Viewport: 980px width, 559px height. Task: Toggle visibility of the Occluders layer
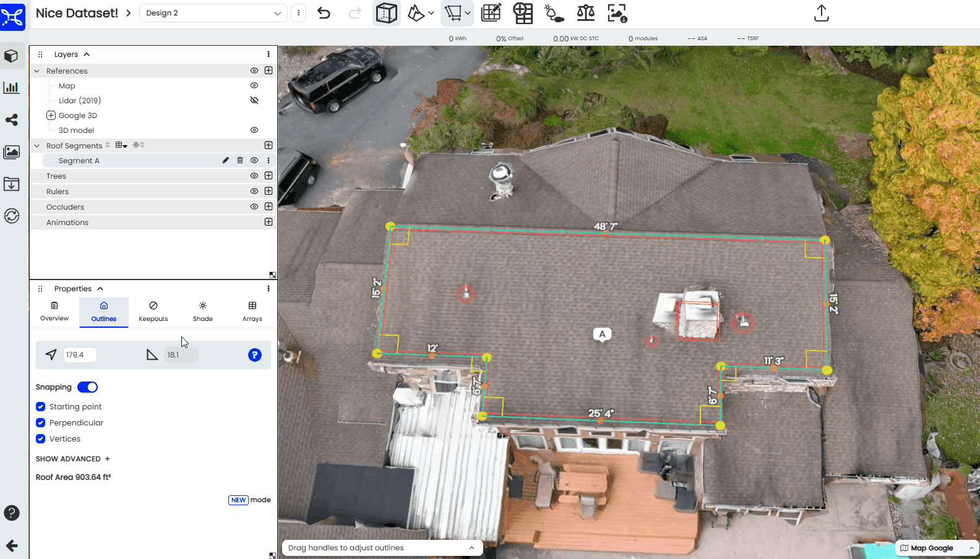(254, 207)
